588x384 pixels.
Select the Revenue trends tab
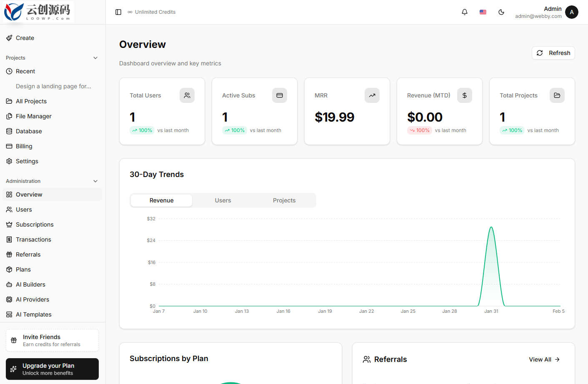pos(162,200)
